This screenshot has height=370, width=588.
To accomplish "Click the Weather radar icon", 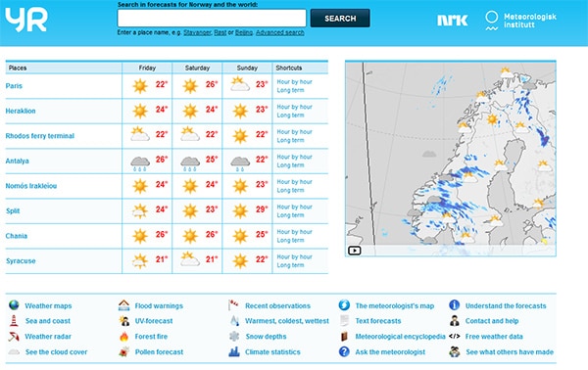I will click(14, 337).
